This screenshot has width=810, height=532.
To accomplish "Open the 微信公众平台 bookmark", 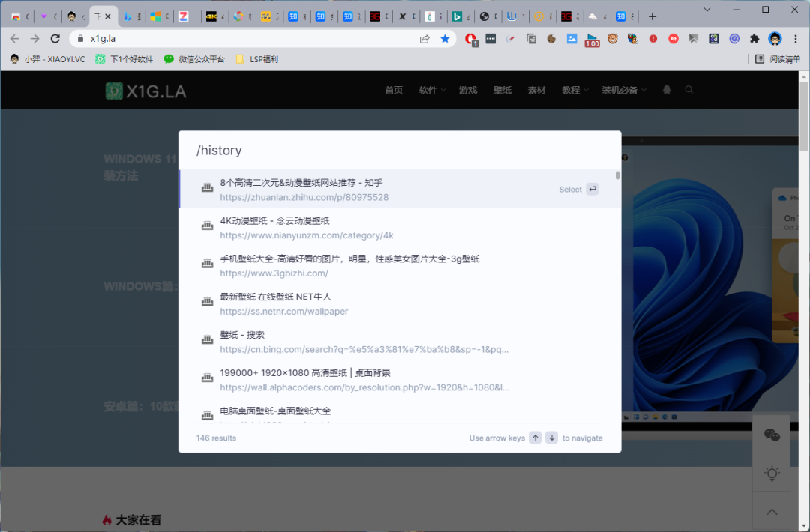I will (194, 59).
